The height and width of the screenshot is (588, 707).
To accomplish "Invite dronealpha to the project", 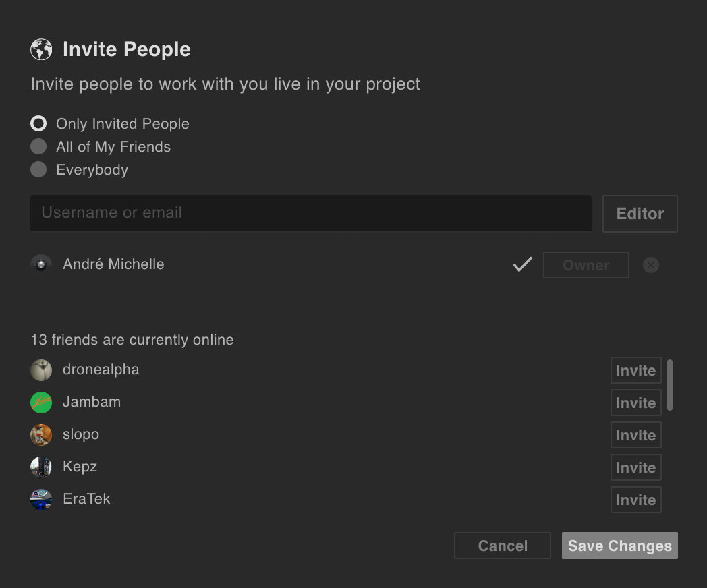I will (x=635, y=370).
